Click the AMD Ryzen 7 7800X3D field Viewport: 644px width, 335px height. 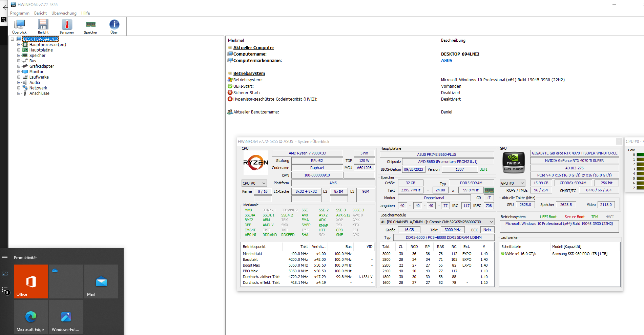point(307,153)
